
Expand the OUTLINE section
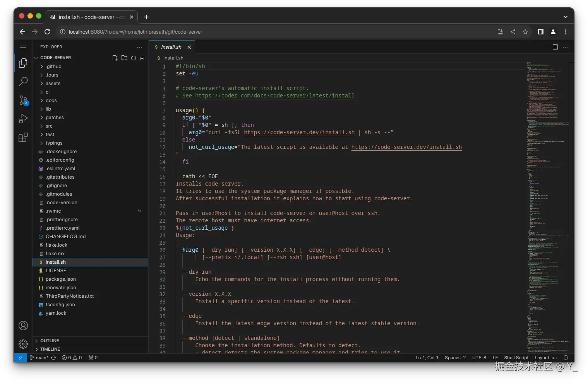click(x=50, y=341)
